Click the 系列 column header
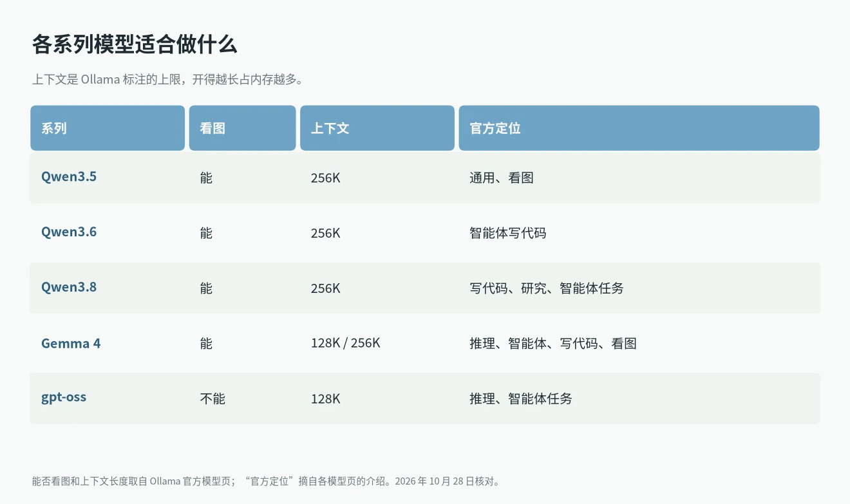Screen dimensions: 850x504 coord(108,128)
